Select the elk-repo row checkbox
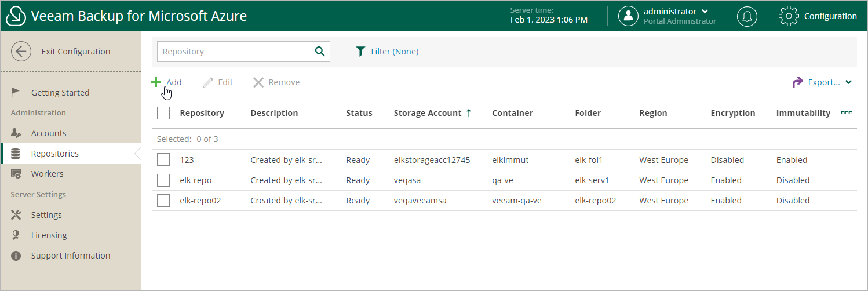This screenshot has height=291, width=868. coord(163,180)
